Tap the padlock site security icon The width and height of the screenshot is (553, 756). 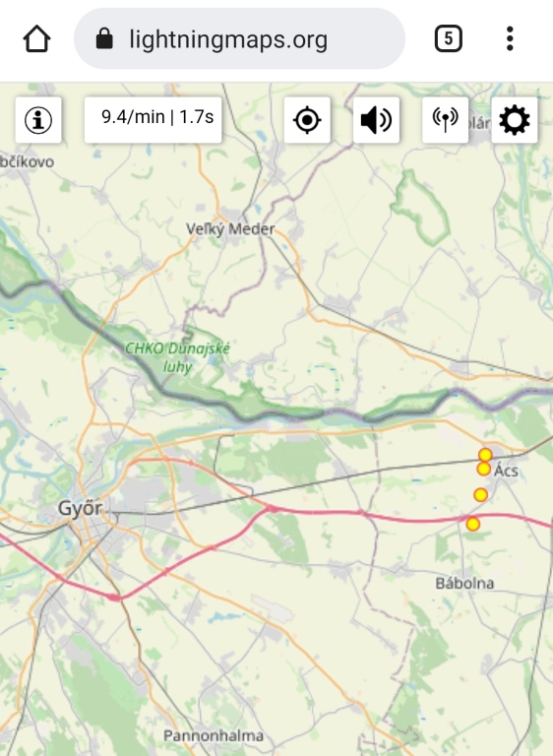104,38
